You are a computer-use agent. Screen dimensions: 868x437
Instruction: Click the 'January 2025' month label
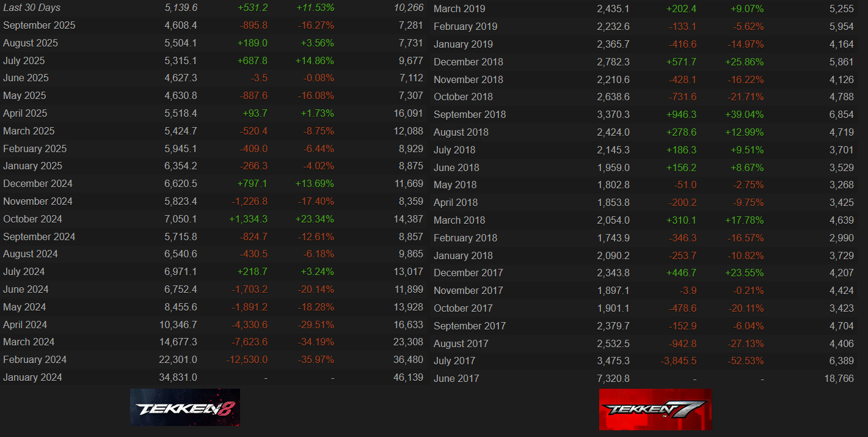[32, 166]
